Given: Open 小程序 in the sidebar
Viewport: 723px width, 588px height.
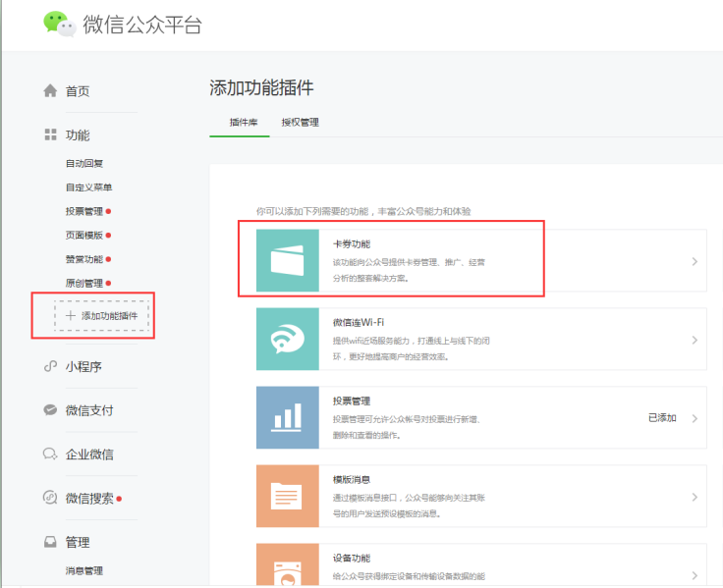Looking at the screenshot, I should click(x=83, y=367).
